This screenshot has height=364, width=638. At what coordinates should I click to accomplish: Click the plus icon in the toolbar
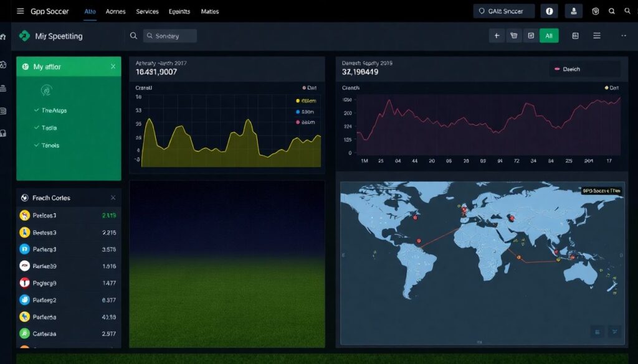(497, 36)
